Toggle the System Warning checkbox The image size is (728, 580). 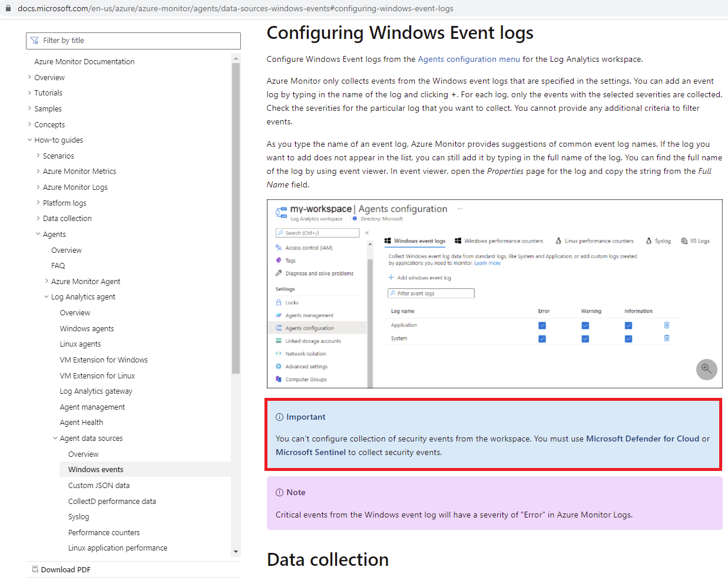pos(585,338)
